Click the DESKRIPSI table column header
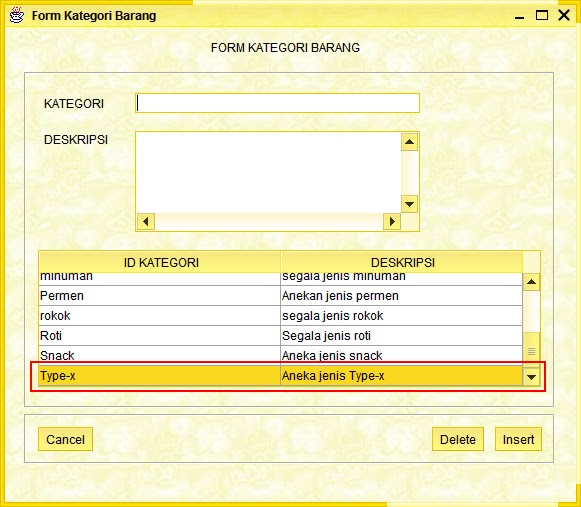This screenshot has height=507, width=581. point(402,263)
